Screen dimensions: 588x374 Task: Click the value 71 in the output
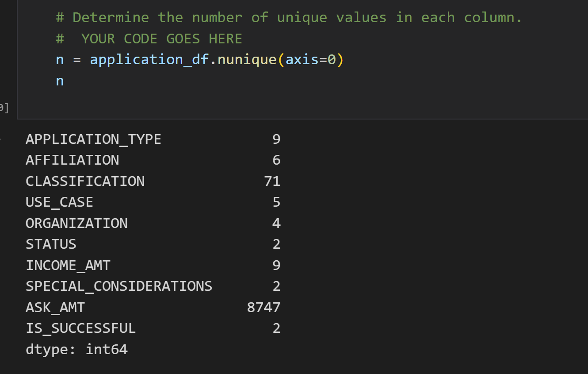point(272,181)
